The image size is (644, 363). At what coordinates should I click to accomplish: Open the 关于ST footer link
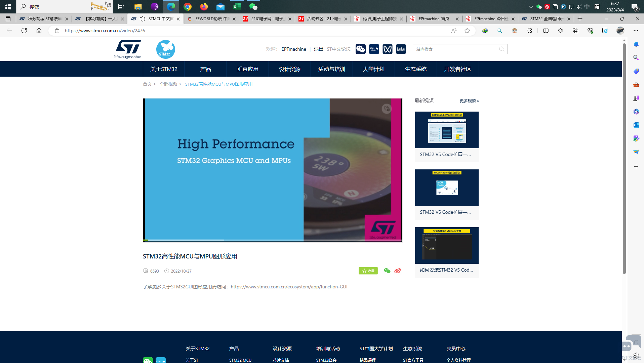point(192,360)
